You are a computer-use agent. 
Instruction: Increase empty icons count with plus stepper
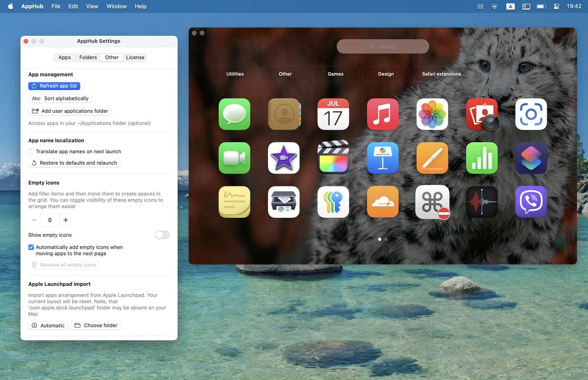(65, 220)
